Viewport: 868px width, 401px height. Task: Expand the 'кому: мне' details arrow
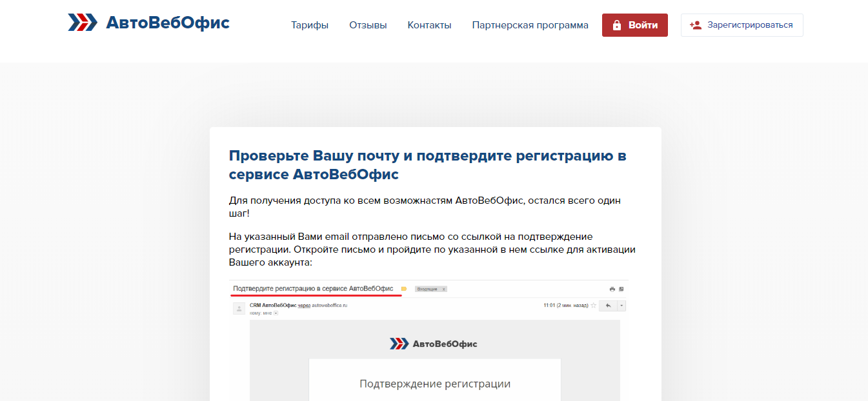(x=276, y=313)
